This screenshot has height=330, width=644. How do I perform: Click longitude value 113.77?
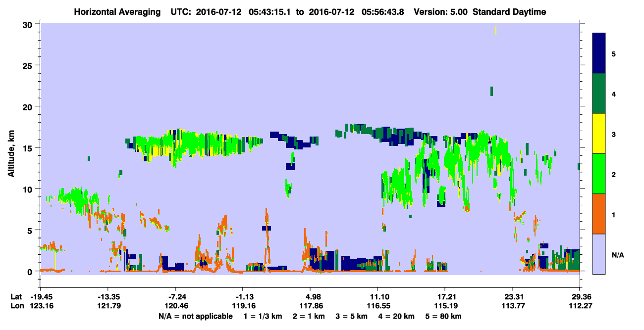click(513, 306)
